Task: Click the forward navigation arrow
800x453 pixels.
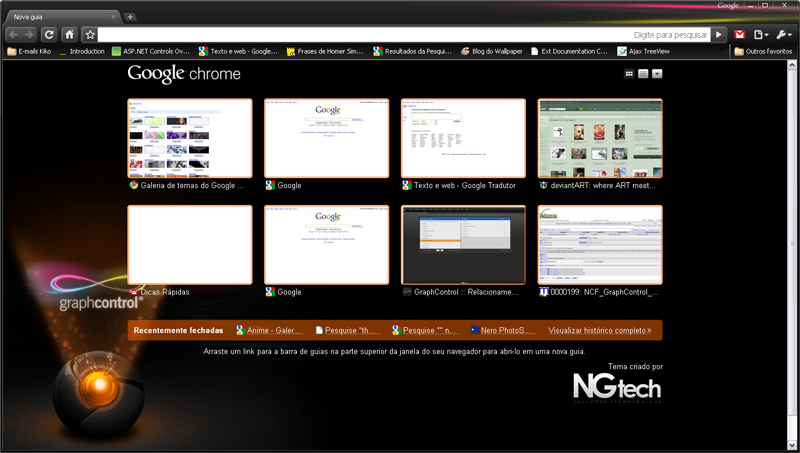Action: (x=29, y=35)
